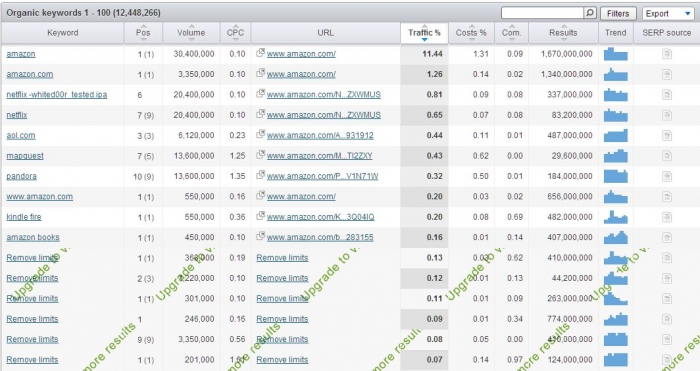Select traffic value 11.44
Image resolution: width=700 pixels, height=371 pixels.
pyautogui.click(x=433, y=54)
